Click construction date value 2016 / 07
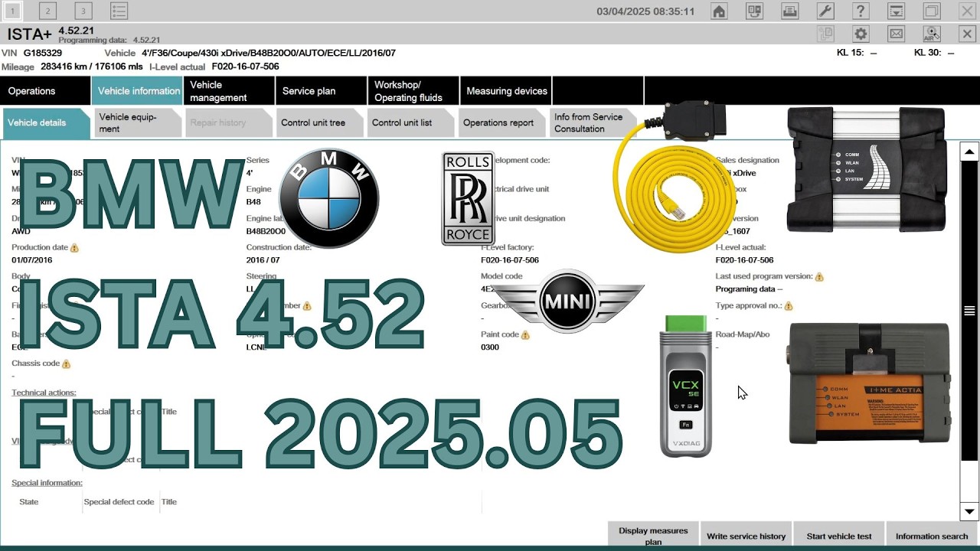980x551 pixels. tap(263, 260)
